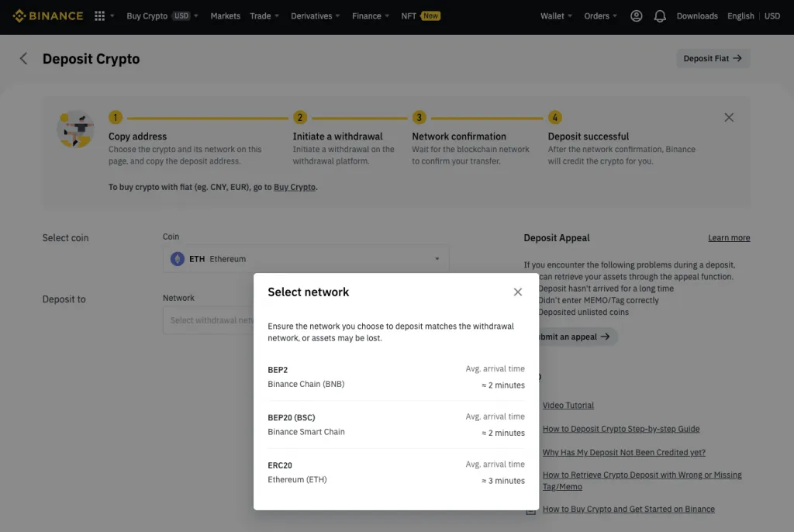Select the BEP20 (BSC) network
Image resolution: width=794 pixels, height=532 pixels.
coord(396,424)
